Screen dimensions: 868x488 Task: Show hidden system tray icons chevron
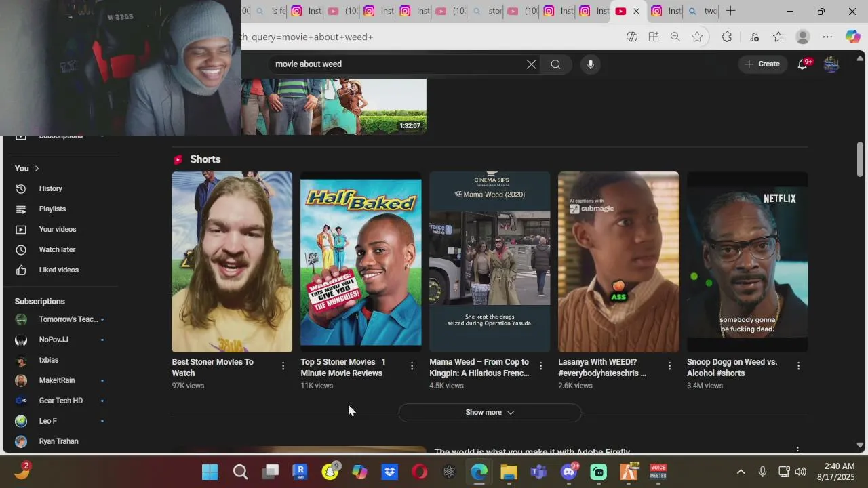(x=741, y=472)
